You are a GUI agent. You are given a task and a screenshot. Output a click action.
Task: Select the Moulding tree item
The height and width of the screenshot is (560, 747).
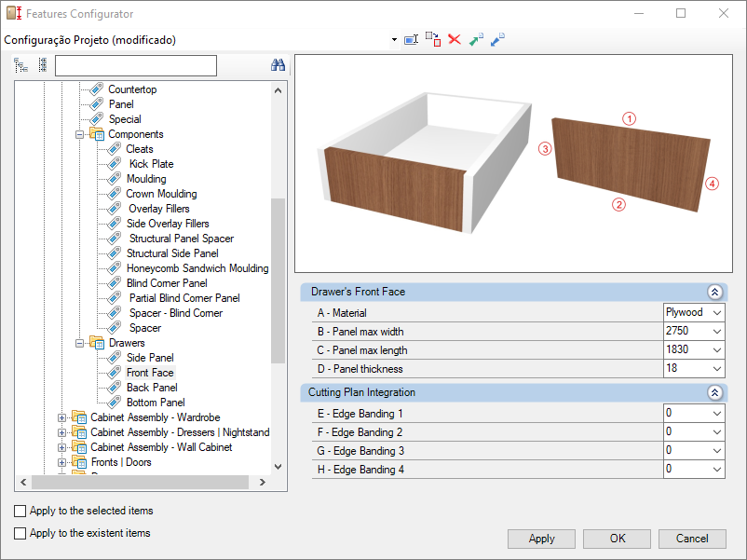click(x=146, y=179)
